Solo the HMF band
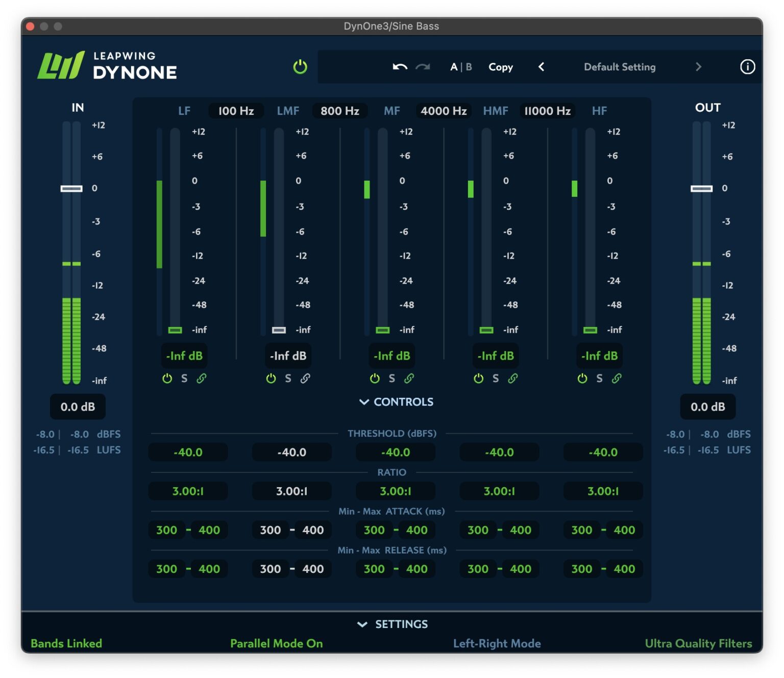Image resolution: width=784 pixels, height=678 pixels. 495,378
